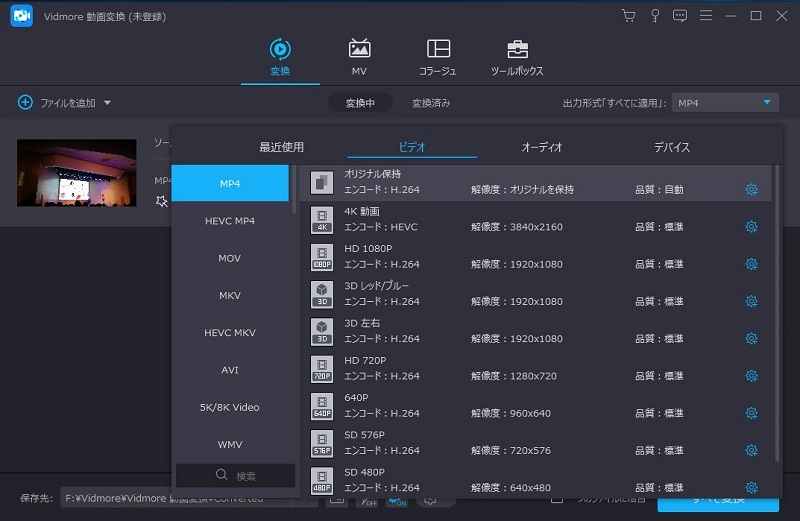Image resolution: width=800 pixels, height=521 pixels.
Task: Click the video thumbnail preview
Action: pyautogui.click(x=77, y=172)
